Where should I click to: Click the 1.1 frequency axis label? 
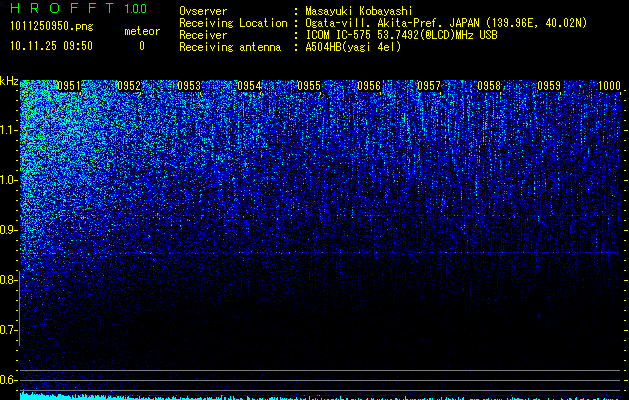[9, 130]
